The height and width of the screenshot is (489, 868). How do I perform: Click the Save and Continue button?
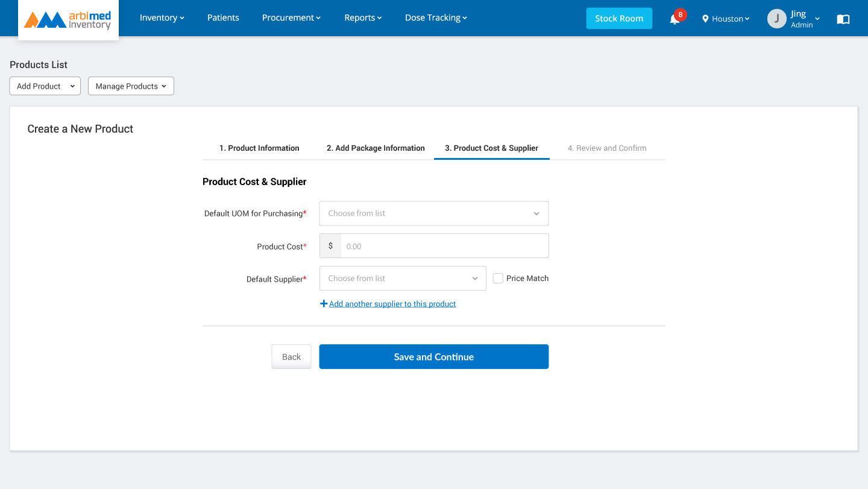pos(434,357)
